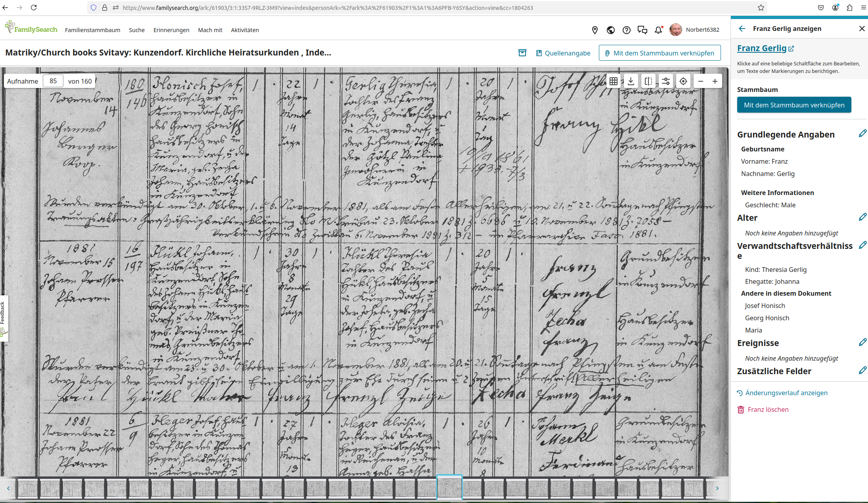Edit Grundlegende Angaben with pencil icon

click(862, 134)
